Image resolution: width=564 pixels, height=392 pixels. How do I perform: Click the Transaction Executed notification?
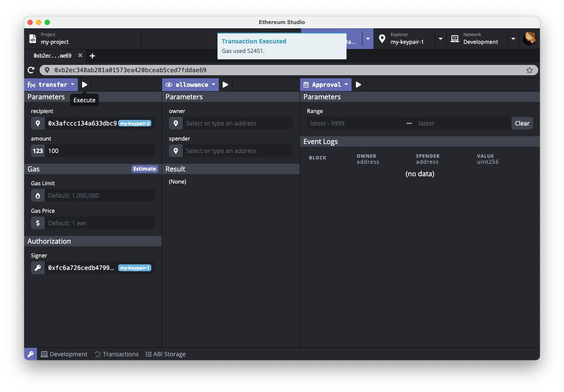coord(282,46)
